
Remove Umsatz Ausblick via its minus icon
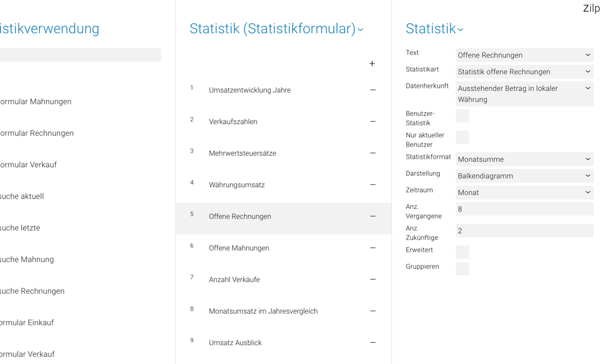coord(373,343)
